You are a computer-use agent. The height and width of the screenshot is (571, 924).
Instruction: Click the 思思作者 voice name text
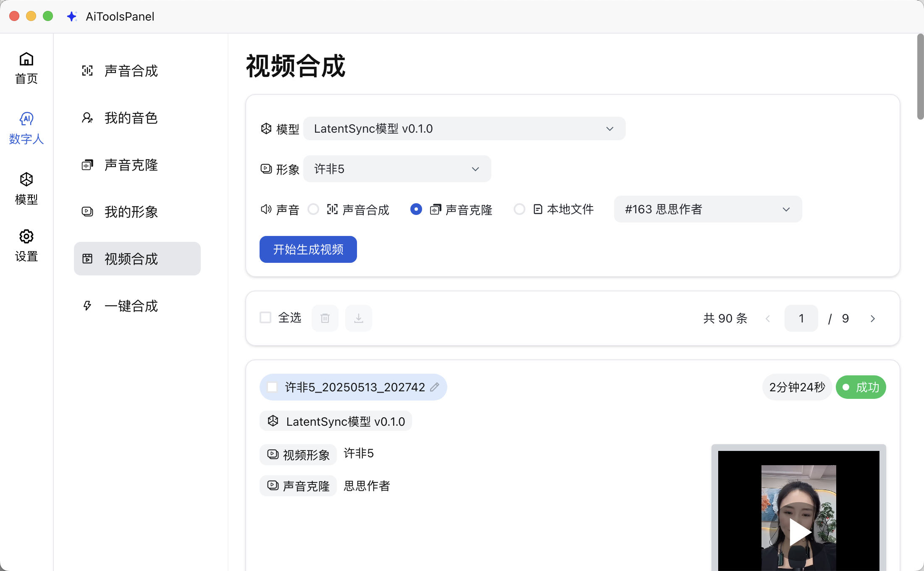point(367,486)
